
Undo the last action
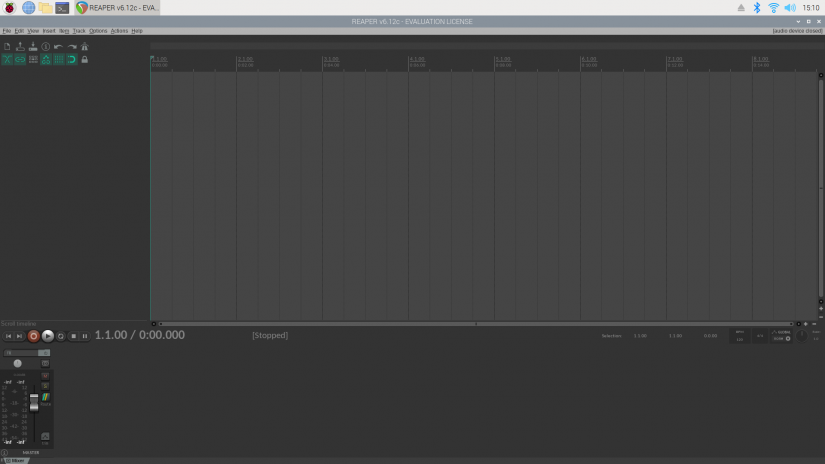(x=58, y=47)
